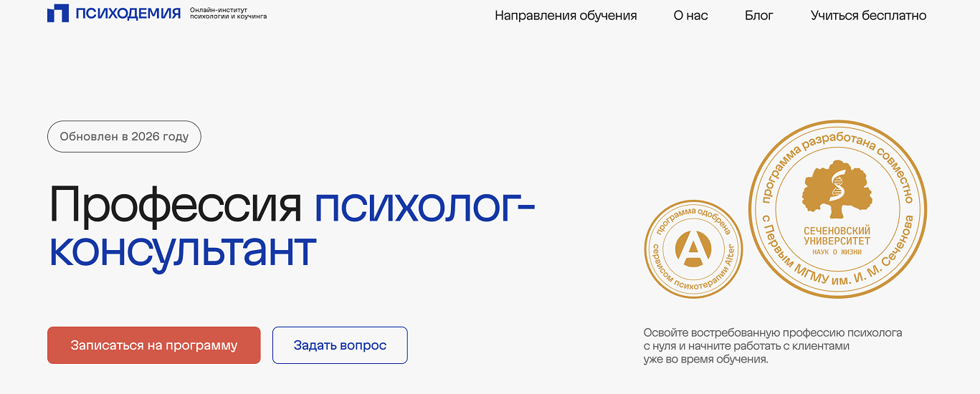Click the Профессия психолог-консультант heading
This screenshot has width=980, height=394.
tap(292, 226)
